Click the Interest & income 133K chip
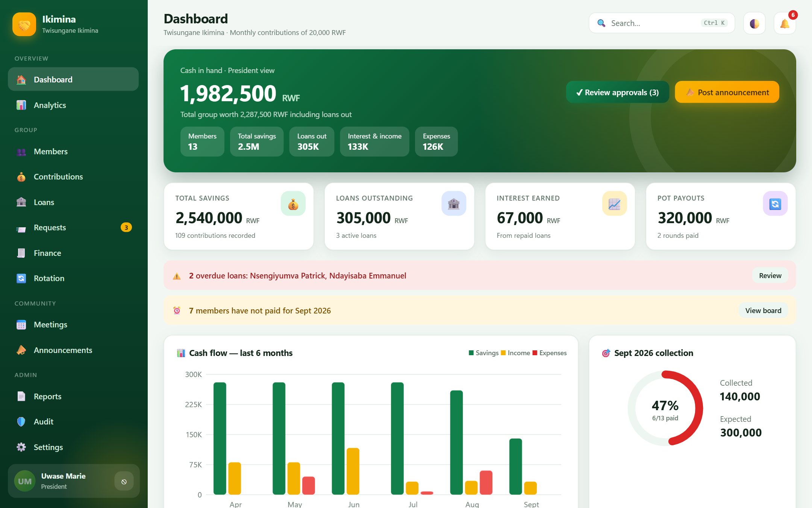Screen dimensions: 812x508 374,141
